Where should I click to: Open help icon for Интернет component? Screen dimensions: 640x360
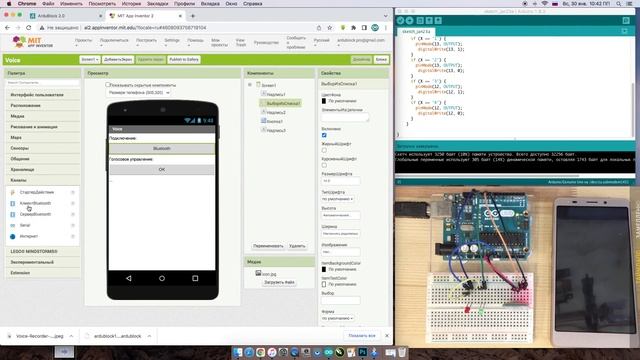point(73,236)
